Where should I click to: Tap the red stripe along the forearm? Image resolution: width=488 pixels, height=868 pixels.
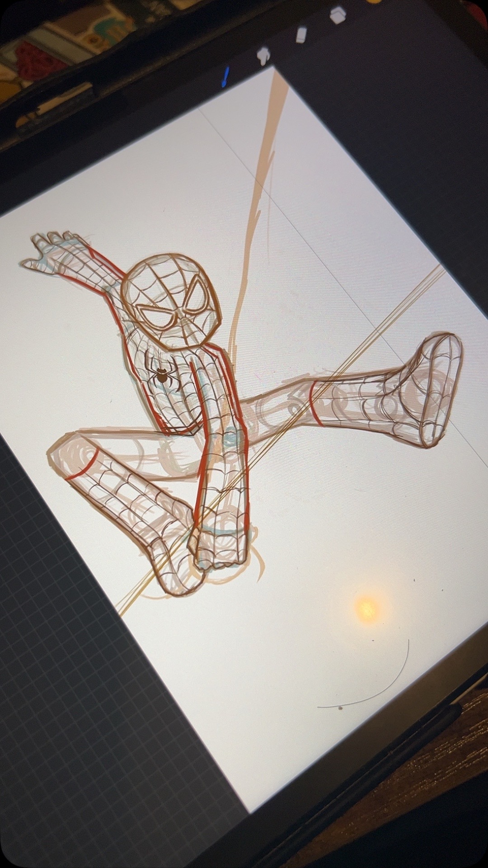point(108,269)
